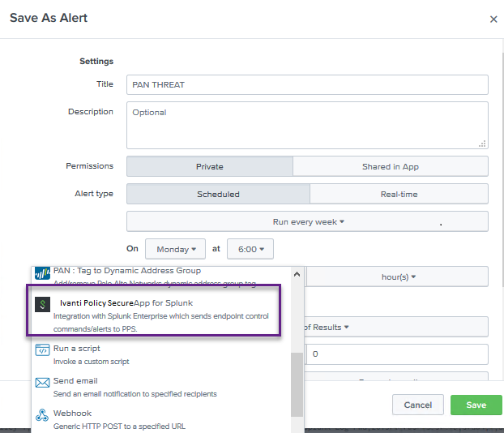Click the 'Alert type' label

pos(94,194)
